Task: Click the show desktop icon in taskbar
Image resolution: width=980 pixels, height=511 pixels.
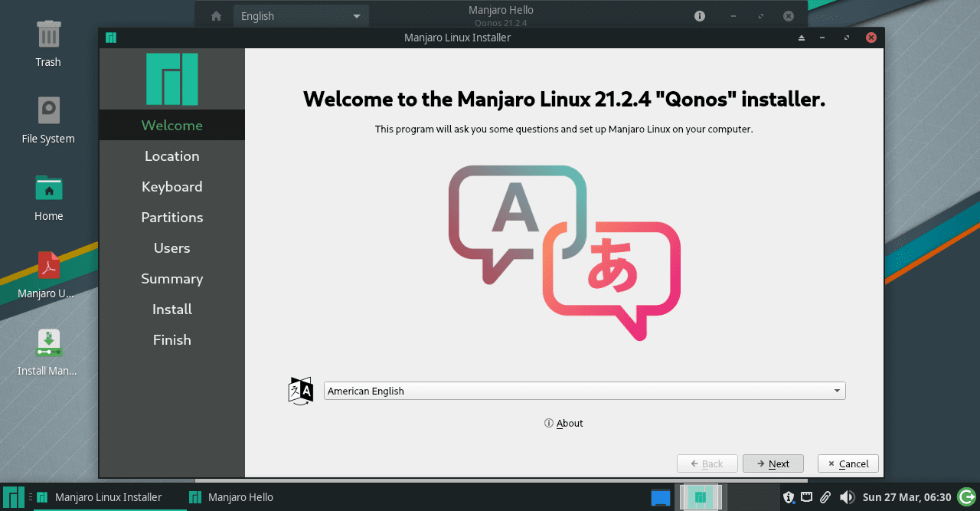Action: (x=660, y=497)
